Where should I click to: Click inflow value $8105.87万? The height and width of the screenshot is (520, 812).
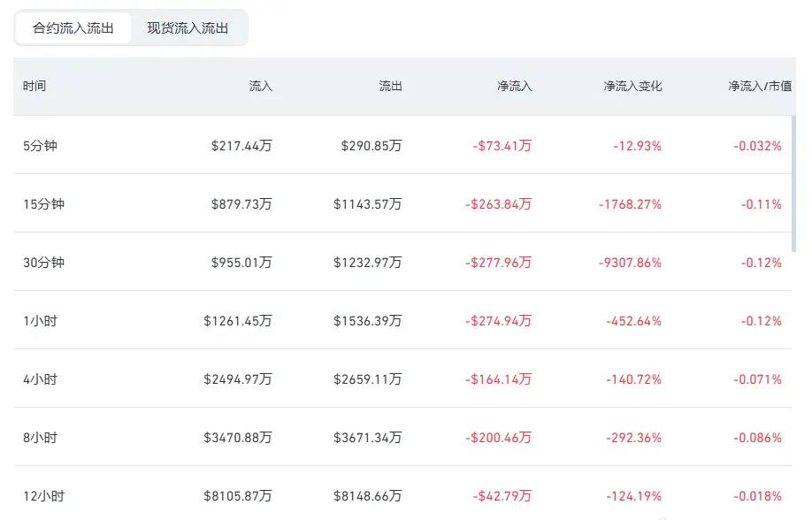[x=238, y=496]
